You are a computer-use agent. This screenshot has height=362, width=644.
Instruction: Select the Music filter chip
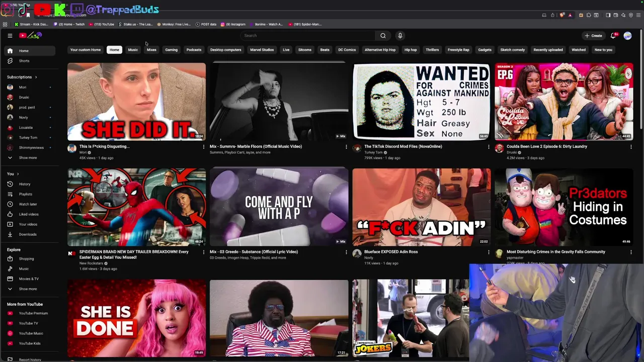(x=133, y=50)
